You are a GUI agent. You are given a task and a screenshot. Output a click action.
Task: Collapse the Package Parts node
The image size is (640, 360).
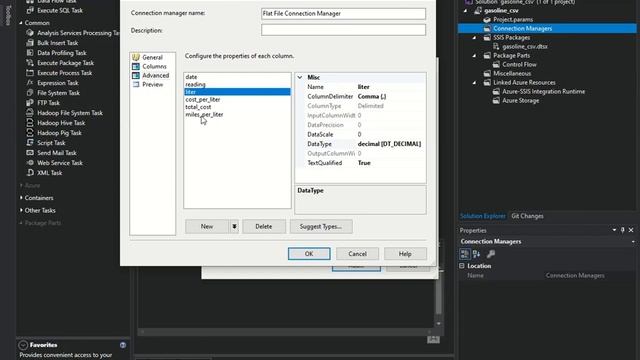tap(474, 56)
